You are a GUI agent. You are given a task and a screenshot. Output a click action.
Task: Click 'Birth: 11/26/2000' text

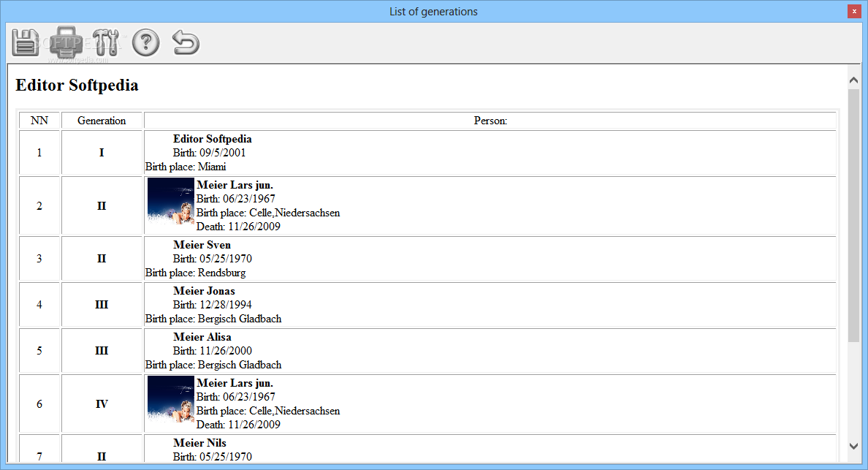pos(213,350)
